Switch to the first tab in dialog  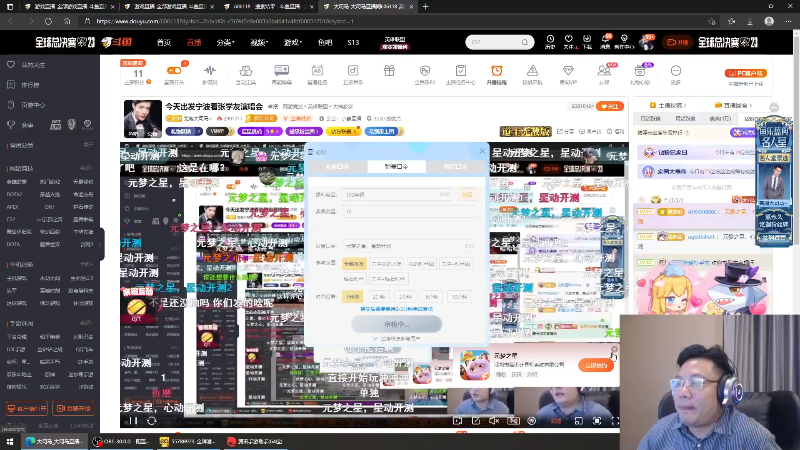tap(337, 167)
